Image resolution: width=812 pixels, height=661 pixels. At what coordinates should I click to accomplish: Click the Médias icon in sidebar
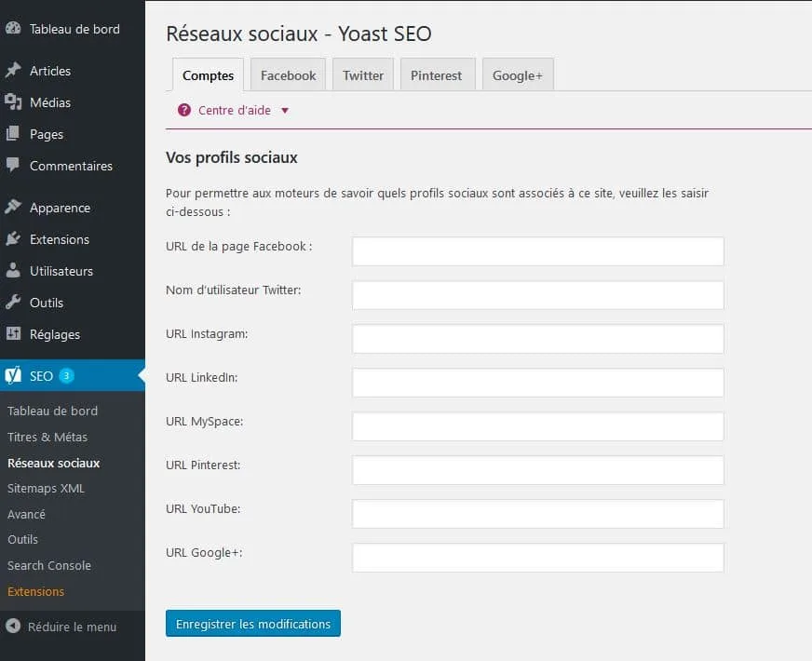[x=13, y=102]
